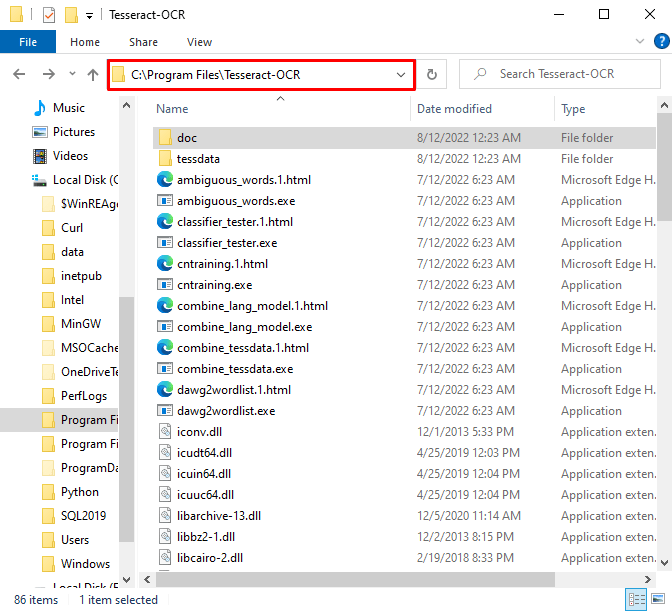This screenshot has width=672, height=612.
Task: Click the ambiguous_words.1.html Edge icon
Action: [x=165, y=180]
